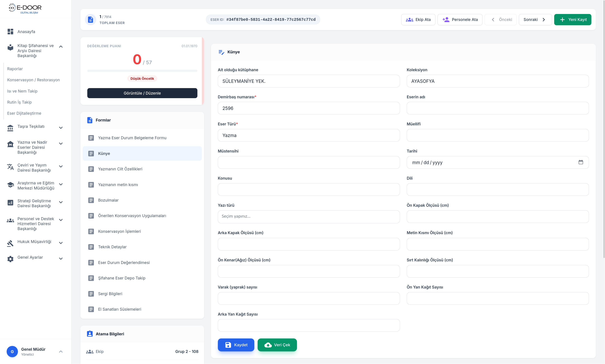Viewport: 605px width, 364px height.
Task: Expand Yazma ve Nadir Eserler Dairesi chevron
Action: pos(61,144)
